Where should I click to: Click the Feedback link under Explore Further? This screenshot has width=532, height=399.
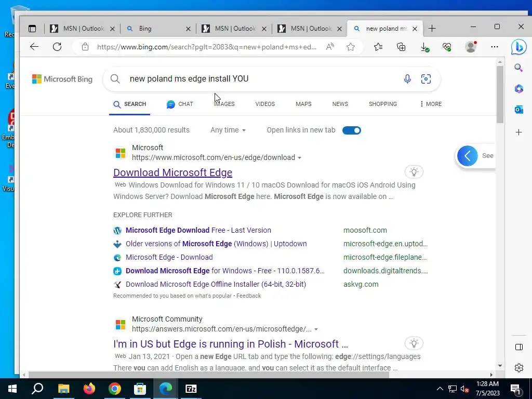(x=249, y=296)
